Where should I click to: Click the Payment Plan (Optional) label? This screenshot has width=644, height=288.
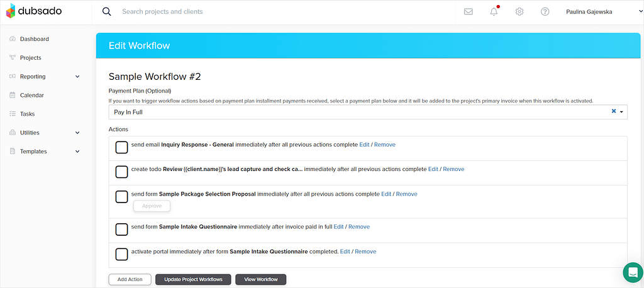point(140,91)
